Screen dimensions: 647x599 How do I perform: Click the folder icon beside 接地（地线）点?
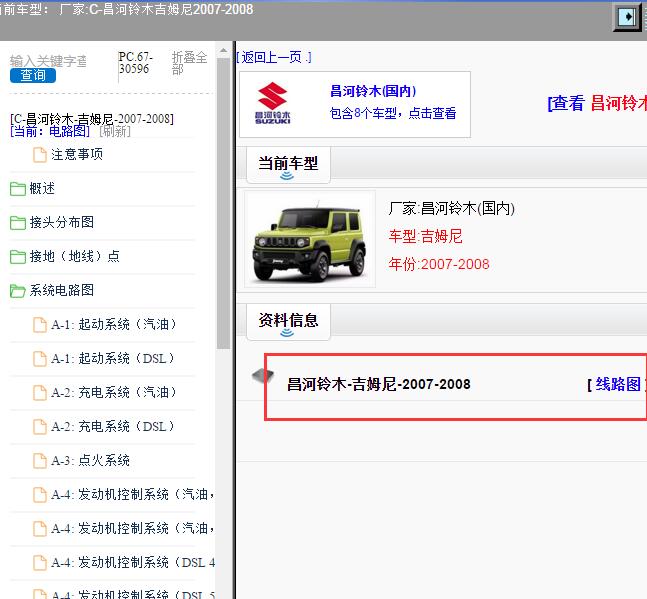[x=18, y=257]
